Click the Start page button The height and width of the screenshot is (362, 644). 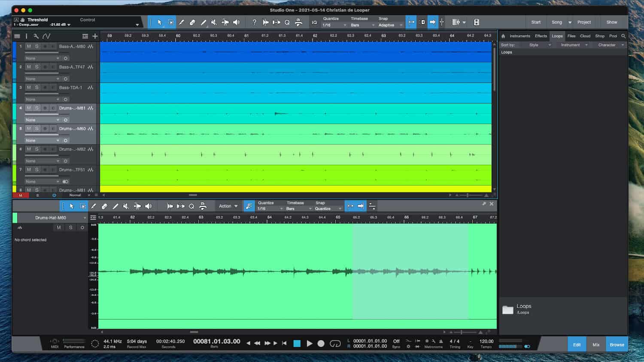click(x=536, y=22)
